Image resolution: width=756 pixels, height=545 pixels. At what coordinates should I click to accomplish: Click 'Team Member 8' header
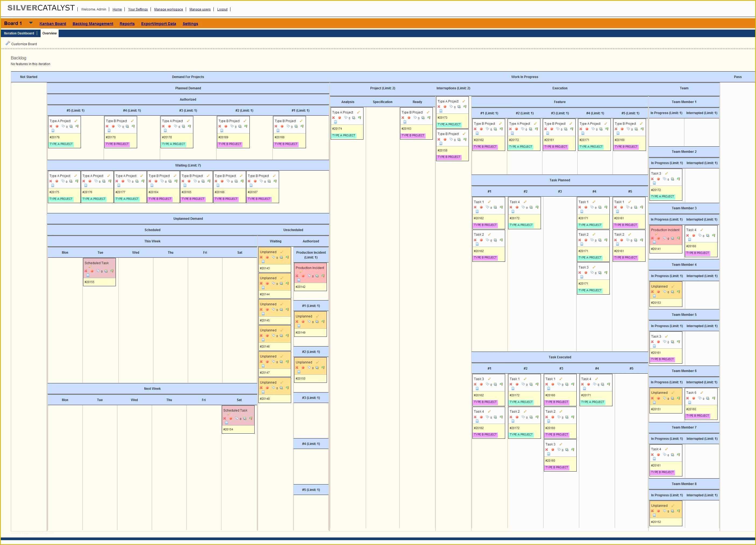(684, 484)
